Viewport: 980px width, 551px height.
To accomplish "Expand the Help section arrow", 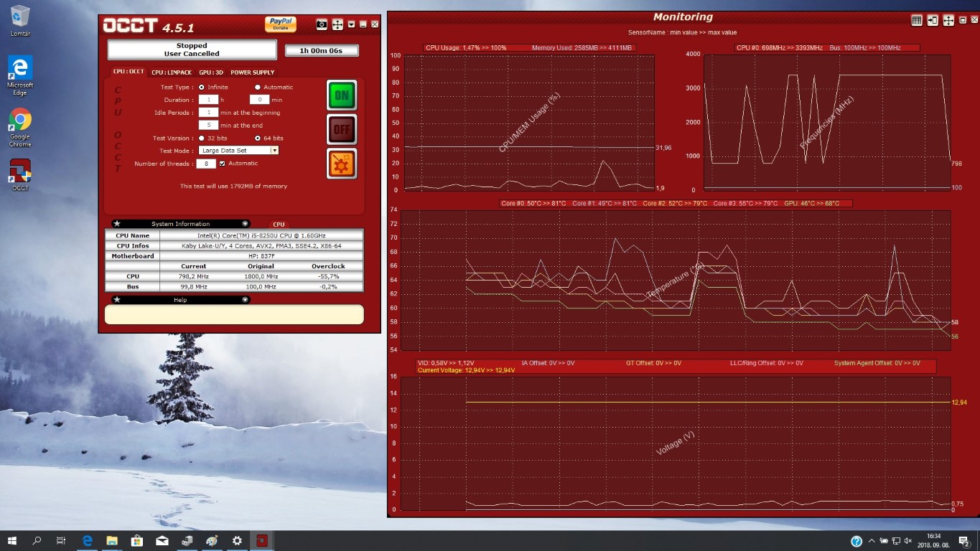I will (x=245, y=300).
